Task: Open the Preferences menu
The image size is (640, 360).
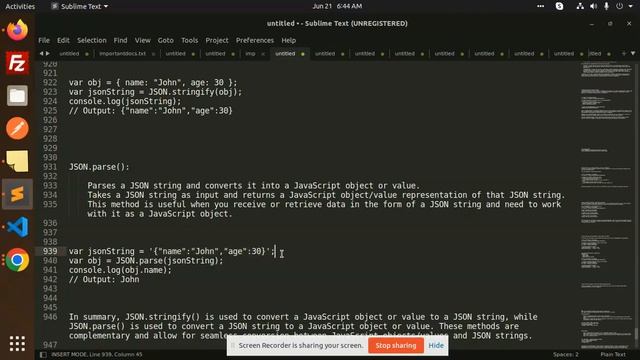Action: tap(255, 40)
